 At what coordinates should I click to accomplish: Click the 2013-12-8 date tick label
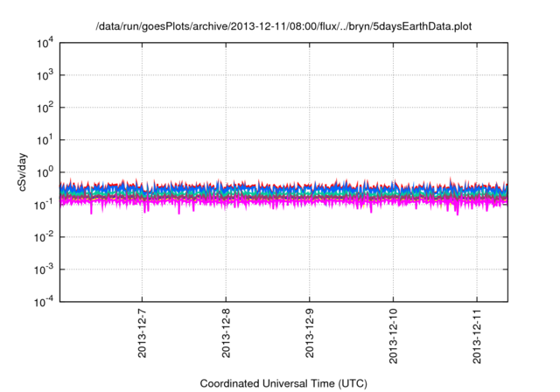[226, 333]
